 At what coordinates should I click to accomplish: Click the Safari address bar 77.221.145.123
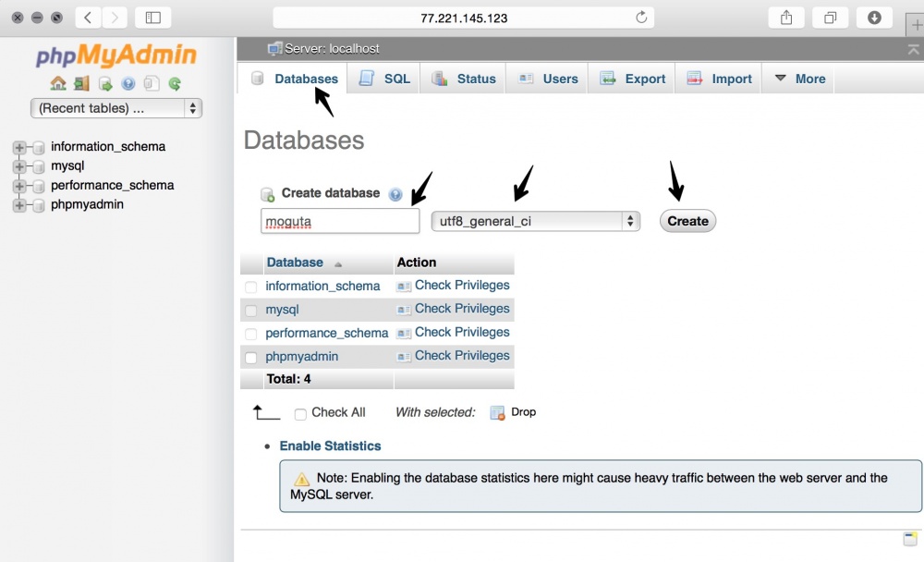point(464,18)
